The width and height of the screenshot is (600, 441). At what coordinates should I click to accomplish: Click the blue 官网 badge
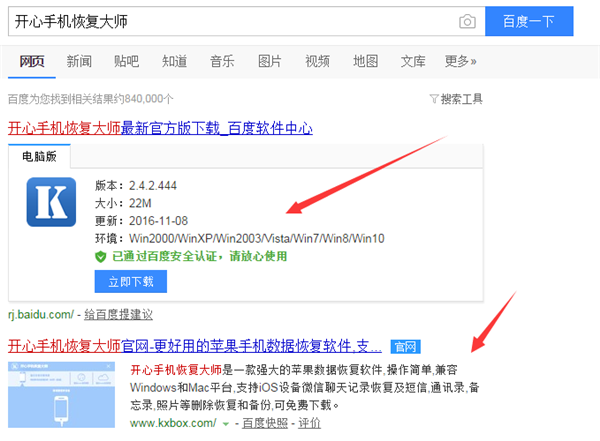coord(405,347)
